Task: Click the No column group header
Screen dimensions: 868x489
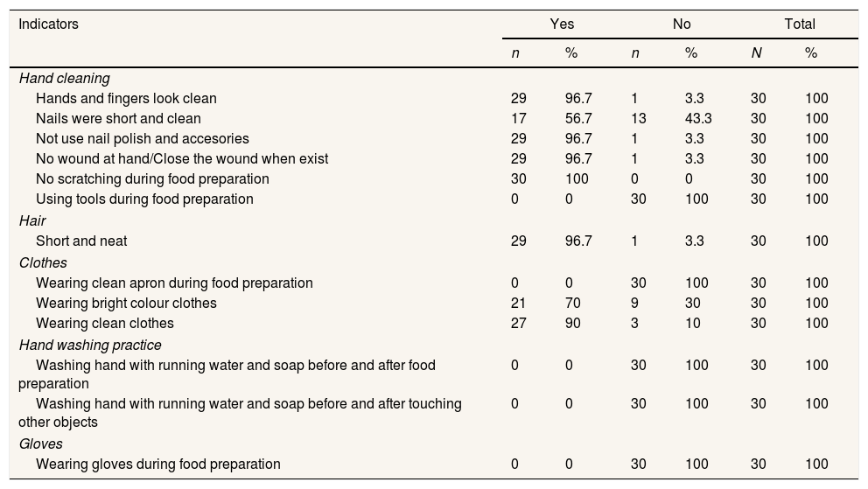Action: click(682, 24)
